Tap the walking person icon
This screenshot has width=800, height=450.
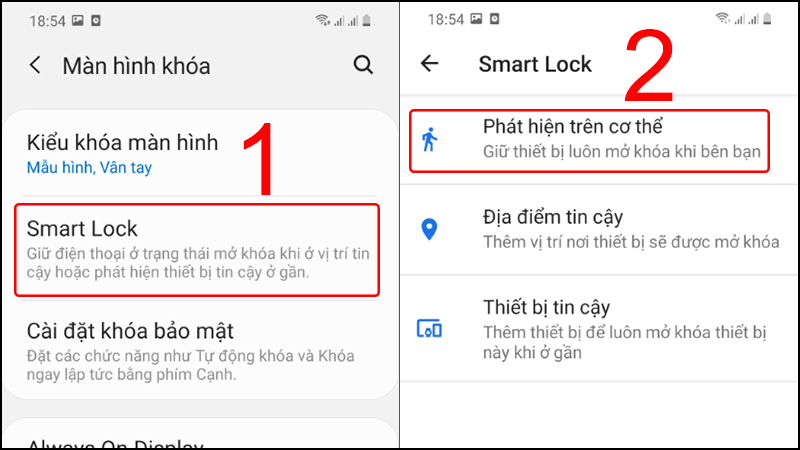click(x=430, y=139)
